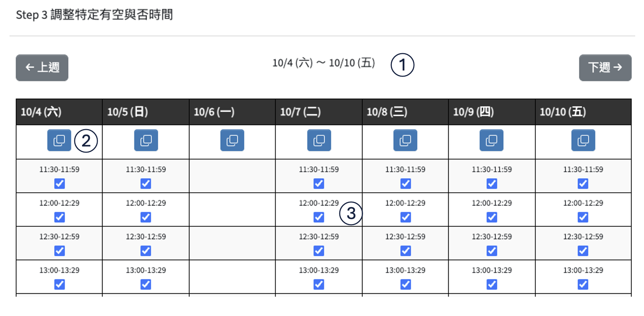Toggle 13:00-13:29 checkbox on 10/7 (二)
The height and width of the screenshot is (316, 644).
[319, 284]
